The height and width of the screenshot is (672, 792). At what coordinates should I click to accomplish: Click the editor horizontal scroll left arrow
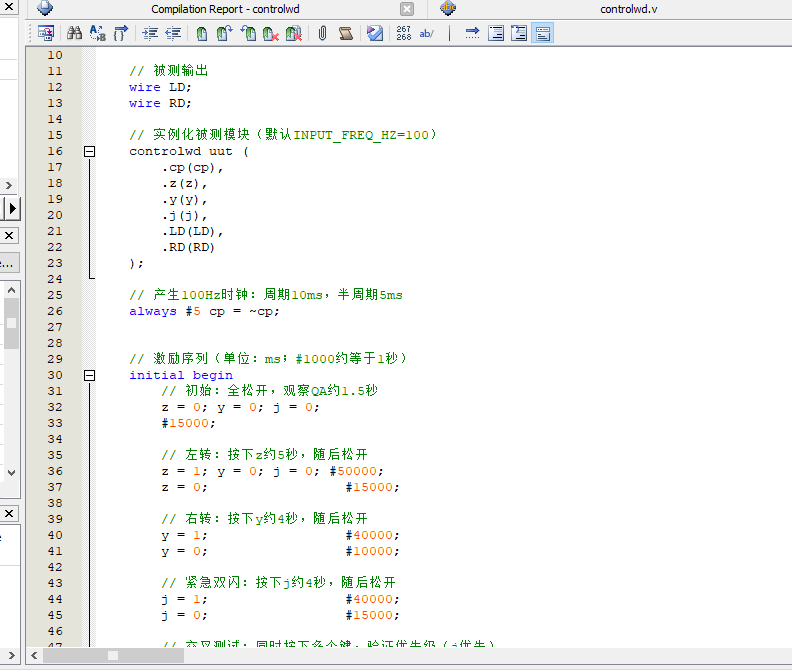(x=34, y=655)
